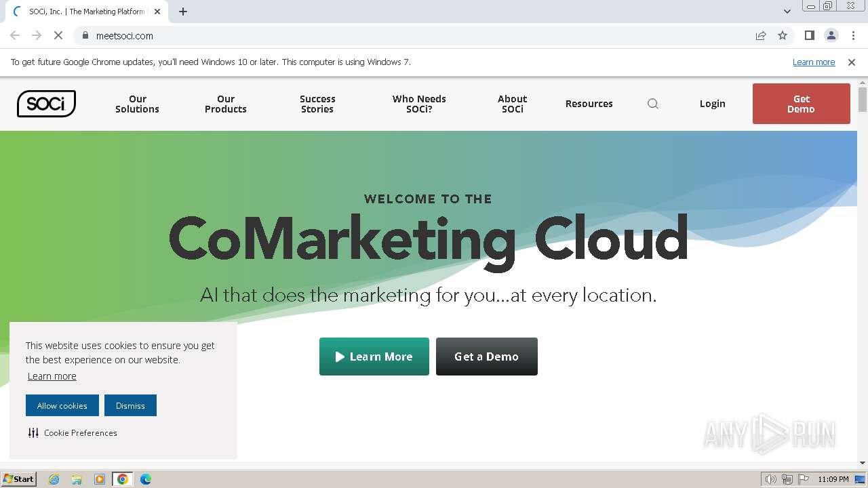Viewport: 868px width, 488px height.
Task: Launch Internet Explorer from the taskbar
Action: pos(54,479)
